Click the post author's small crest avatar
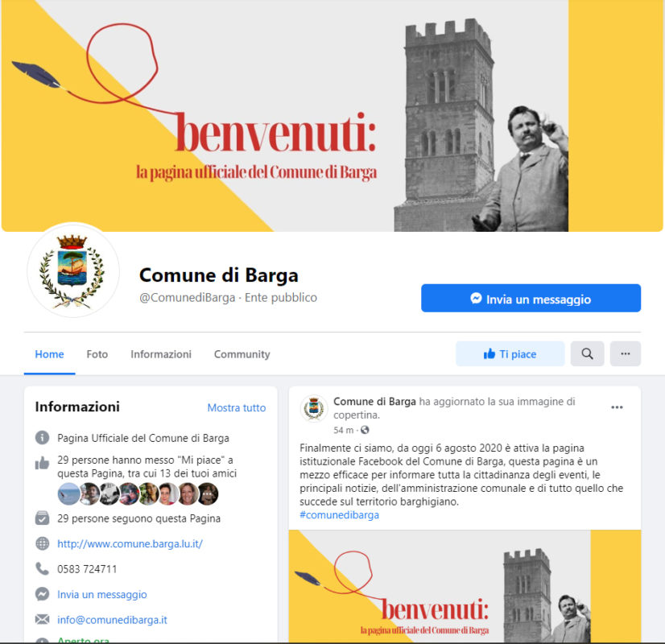This screenshot has width=665, height=644. (x=314, y=408)
